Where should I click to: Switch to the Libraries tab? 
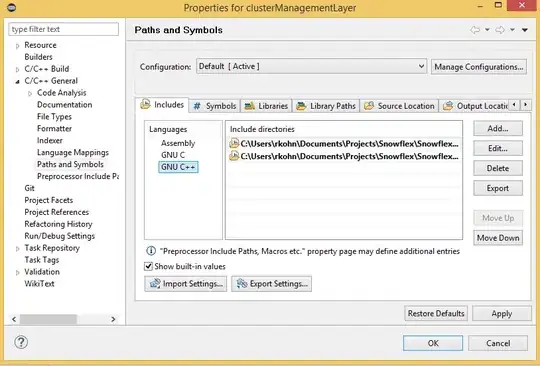[266, 106]
